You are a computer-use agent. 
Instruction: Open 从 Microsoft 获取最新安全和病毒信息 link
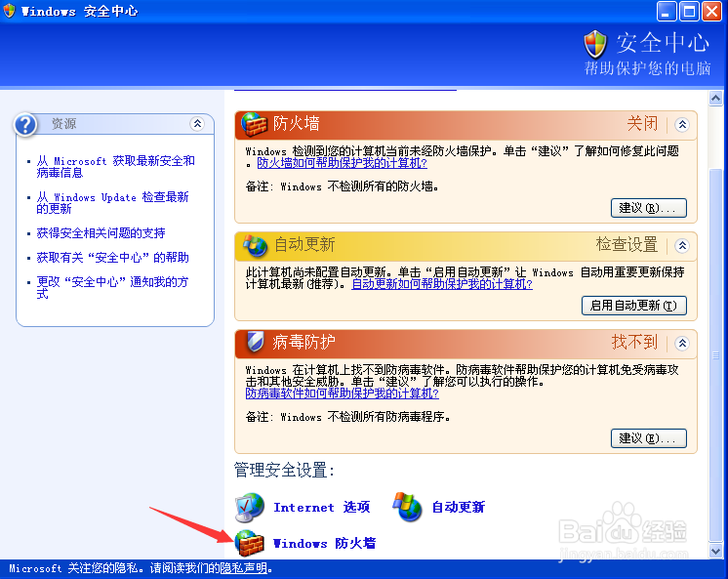(x=115, y=167)
